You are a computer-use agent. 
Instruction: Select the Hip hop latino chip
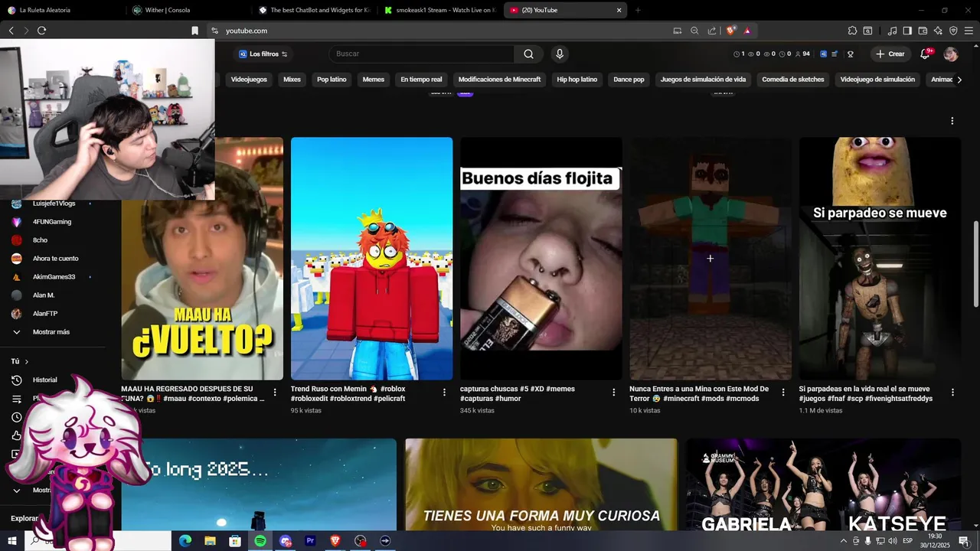(577, 80)
